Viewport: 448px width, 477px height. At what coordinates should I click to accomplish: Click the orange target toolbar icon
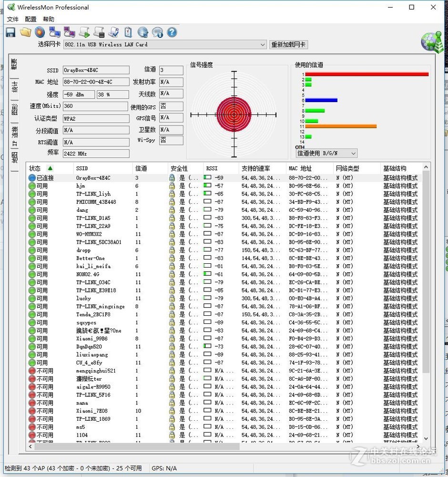click(x=40, y=32)
